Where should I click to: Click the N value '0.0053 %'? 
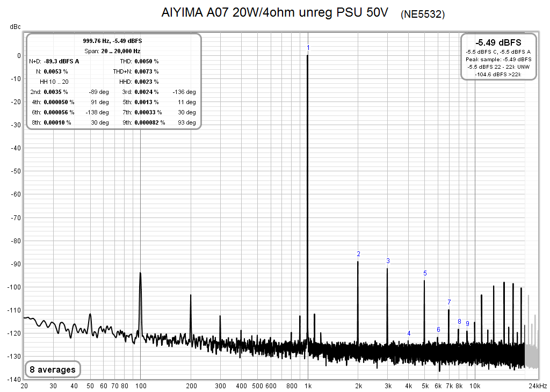56,71
